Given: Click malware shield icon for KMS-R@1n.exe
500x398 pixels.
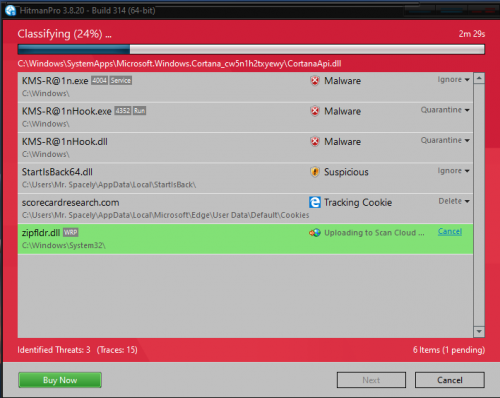Looking at the screenshot, I should pyautogui.click(x=315, y=81).
